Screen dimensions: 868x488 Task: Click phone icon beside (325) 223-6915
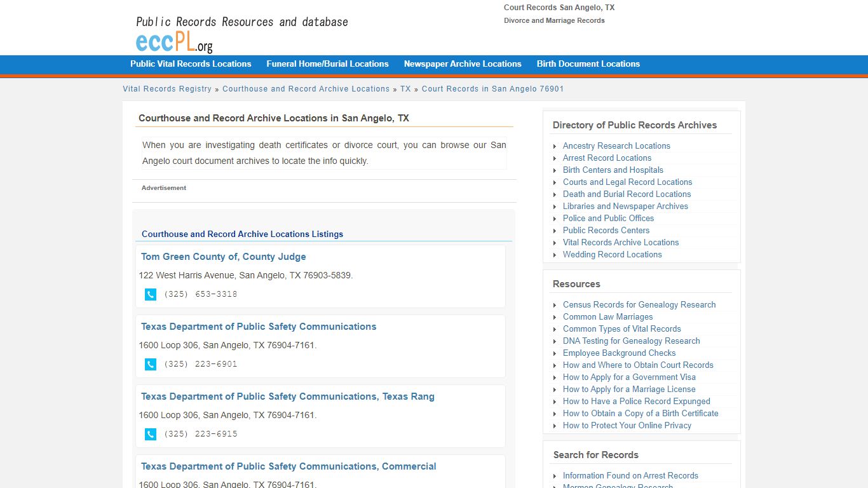coord(151,434)
